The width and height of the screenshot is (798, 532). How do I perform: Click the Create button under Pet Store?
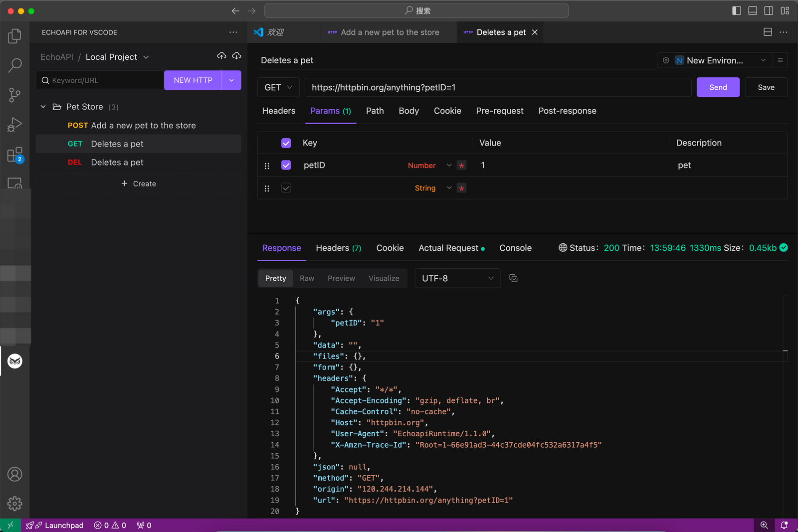point(139,183)
